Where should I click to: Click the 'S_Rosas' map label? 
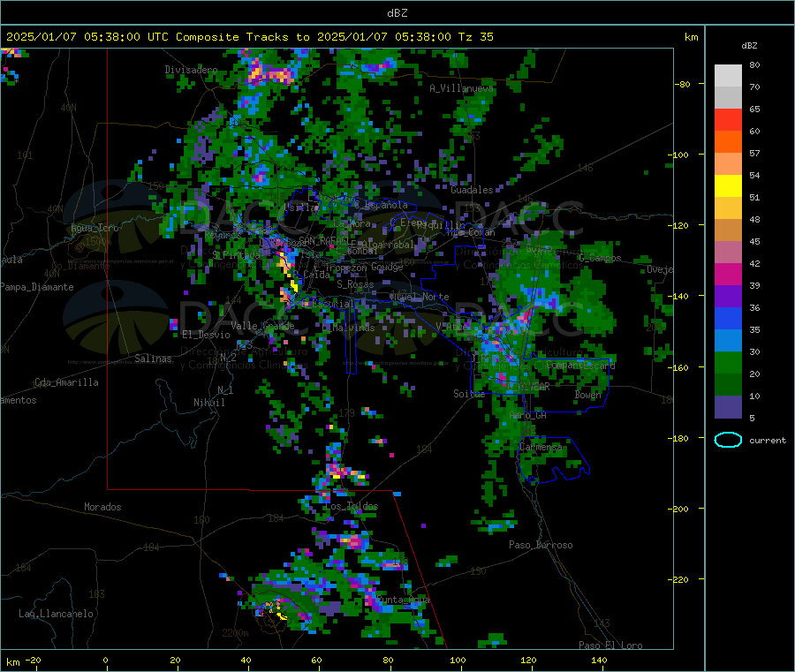355,285
